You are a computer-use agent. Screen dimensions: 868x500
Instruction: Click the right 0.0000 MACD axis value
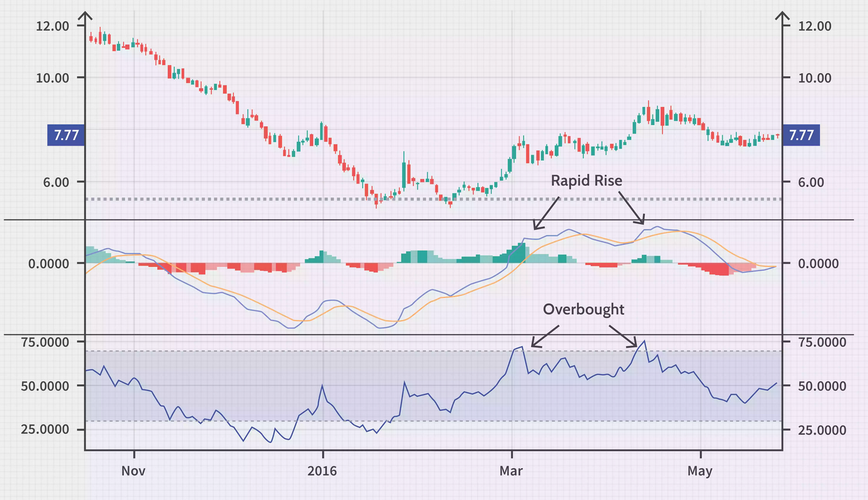pyautogui.click(x=819, y=264)
